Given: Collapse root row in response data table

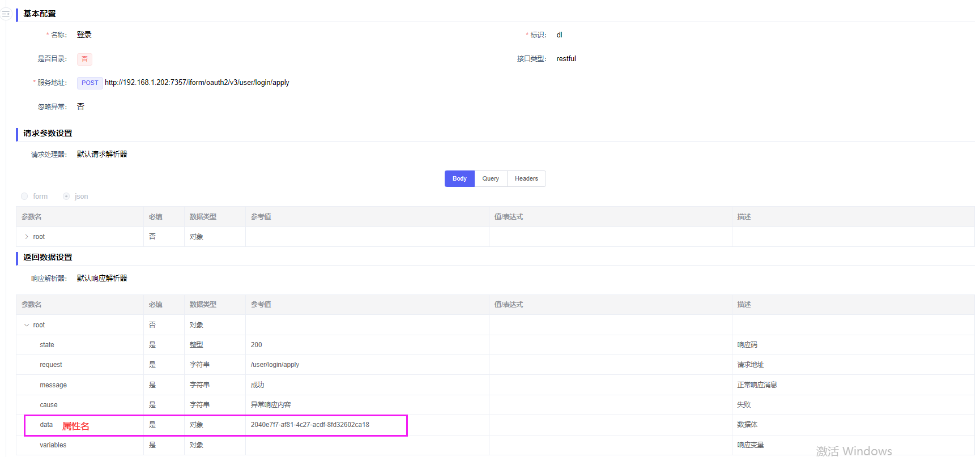Looking at the screenshot, I should (x=27, y=325).
